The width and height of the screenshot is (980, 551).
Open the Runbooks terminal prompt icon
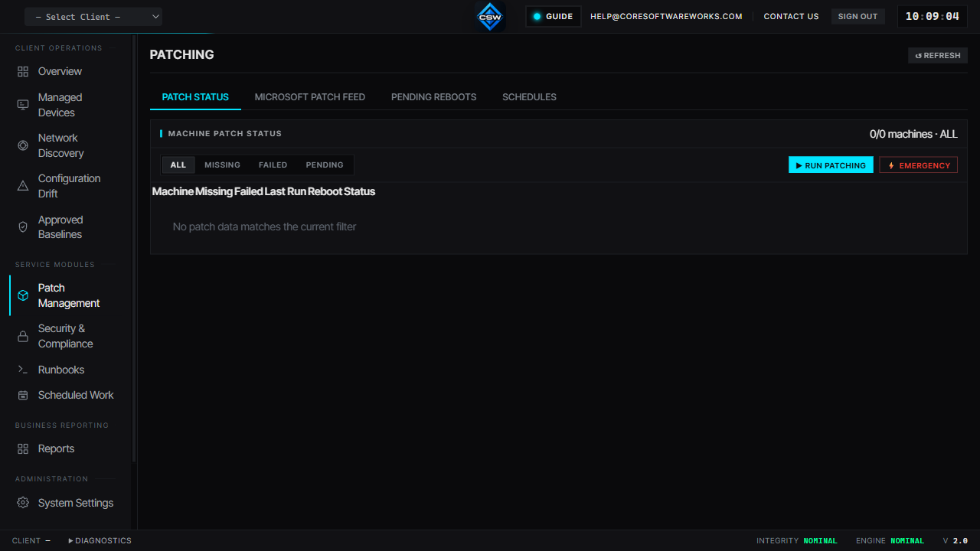tap(23, 370)
